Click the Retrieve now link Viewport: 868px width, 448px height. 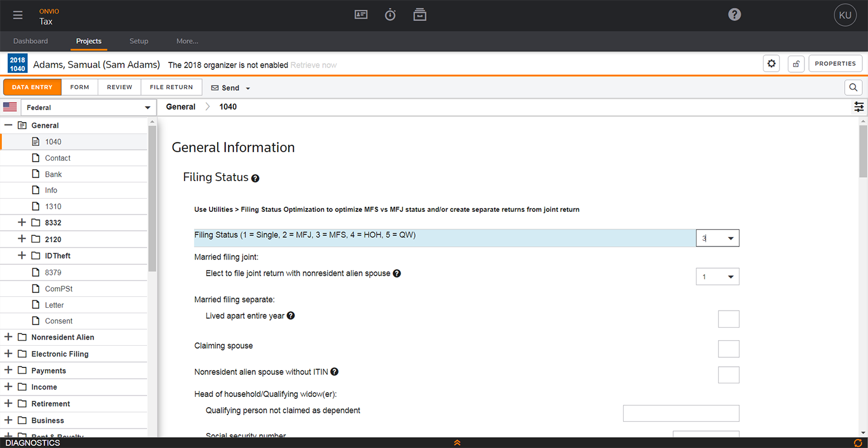coord(313,65)
